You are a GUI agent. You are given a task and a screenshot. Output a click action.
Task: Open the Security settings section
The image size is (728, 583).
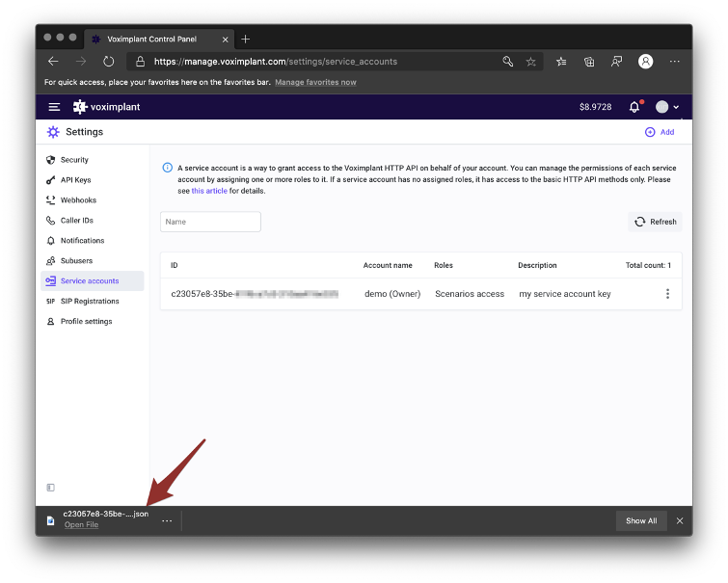click(74, 160)
